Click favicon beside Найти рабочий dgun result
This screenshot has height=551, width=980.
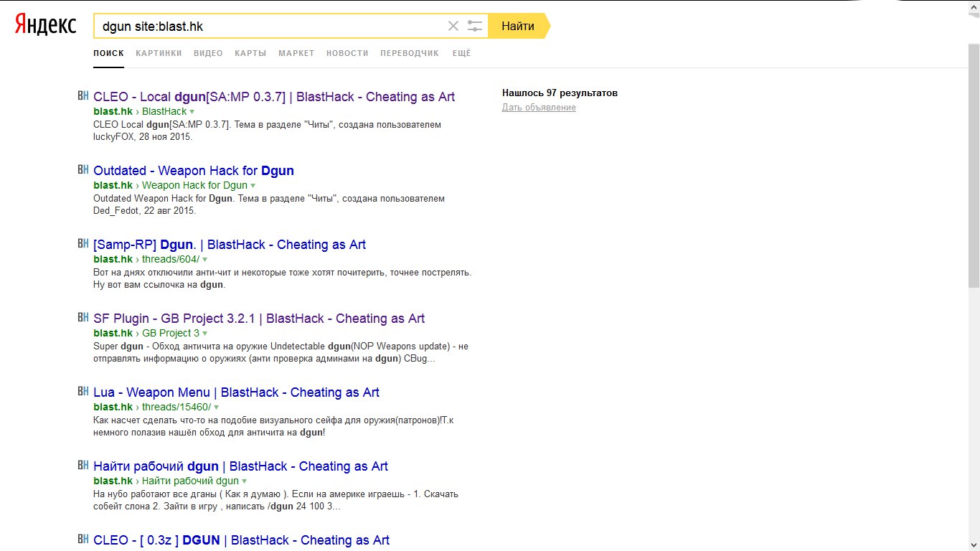83,465
